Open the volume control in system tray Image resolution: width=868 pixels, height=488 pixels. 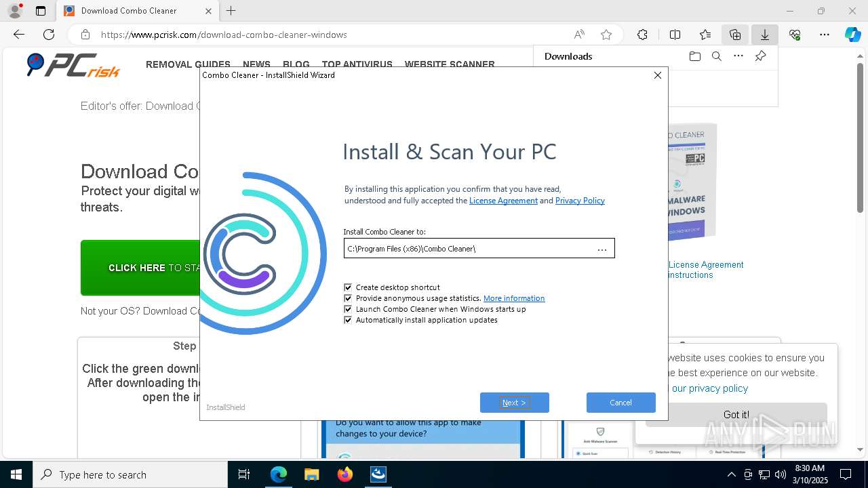coord(781,474)
